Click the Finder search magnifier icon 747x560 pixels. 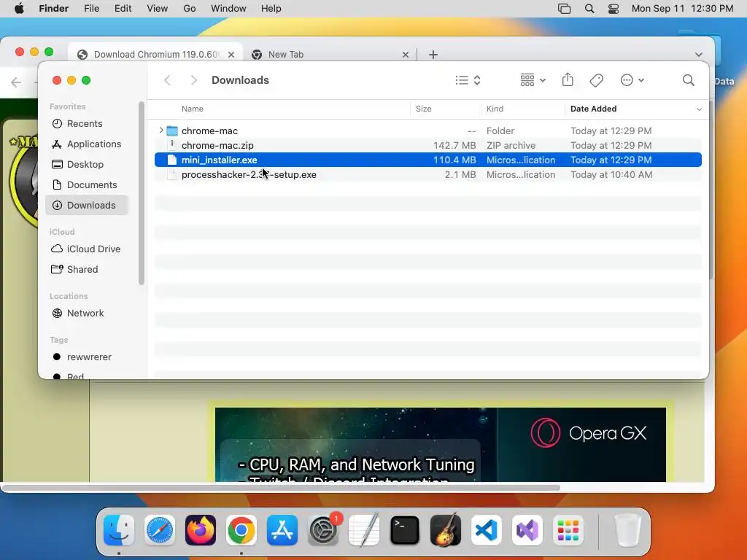click(689, 80)
